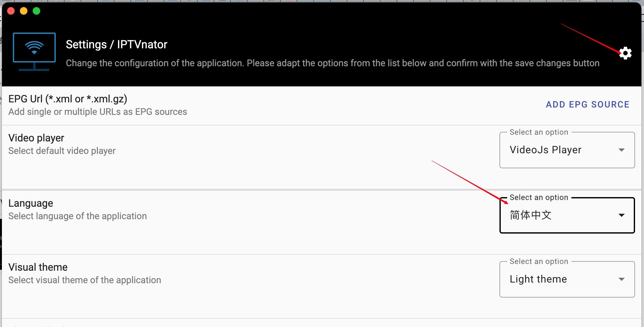Click ADD EPG SOURCE button
The height and width of the screenshot is (327, 644).
pos(587,105)
